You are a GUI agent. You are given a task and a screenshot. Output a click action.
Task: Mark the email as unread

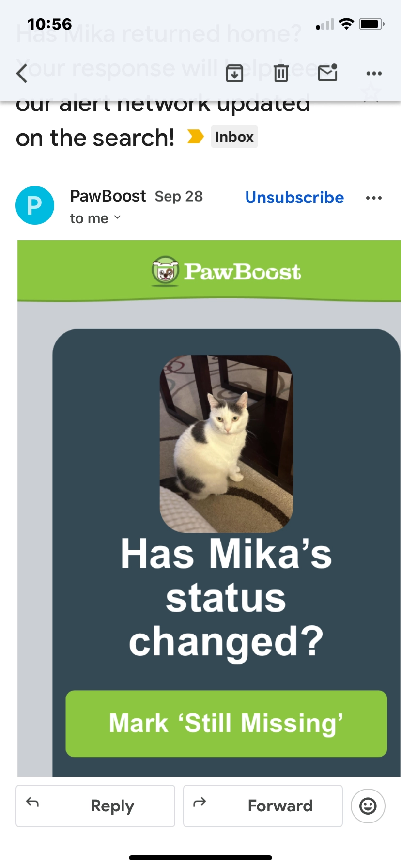pos(327,73)
